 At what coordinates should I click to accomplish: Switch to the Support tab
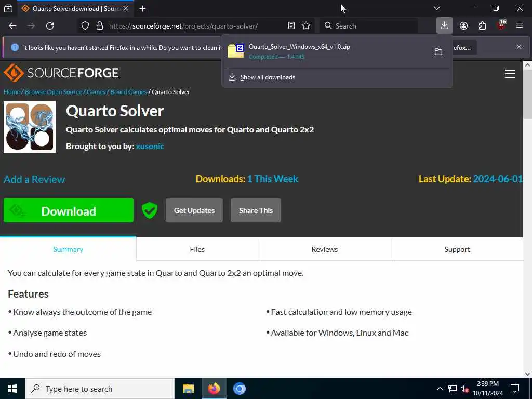pyautogui.click(x=457, y=249)
